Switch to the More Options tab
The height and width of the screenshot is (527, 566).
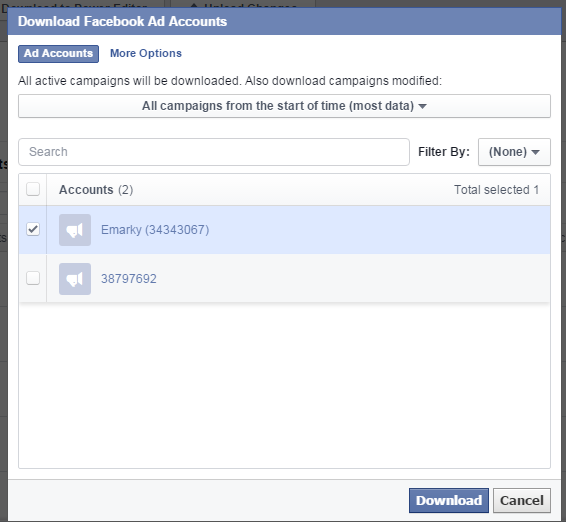click(x=146, y=53)
